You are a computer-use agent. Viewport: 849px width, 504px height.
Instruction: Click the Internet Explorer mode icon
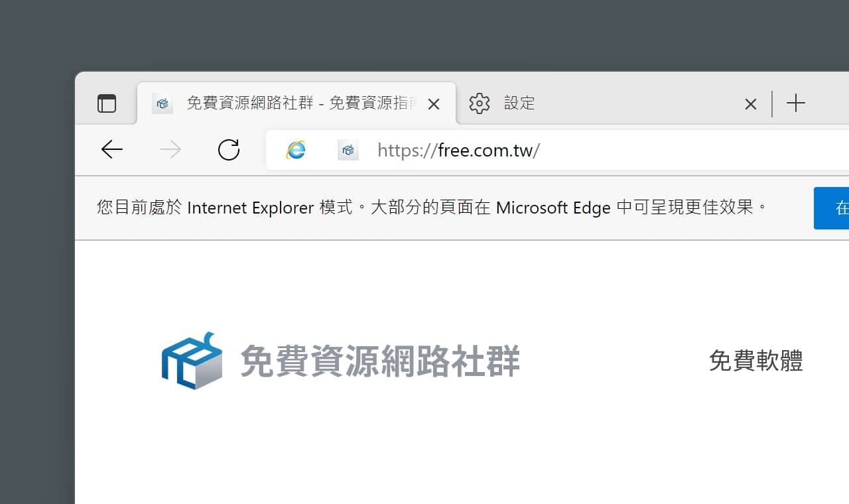point(296,150)
